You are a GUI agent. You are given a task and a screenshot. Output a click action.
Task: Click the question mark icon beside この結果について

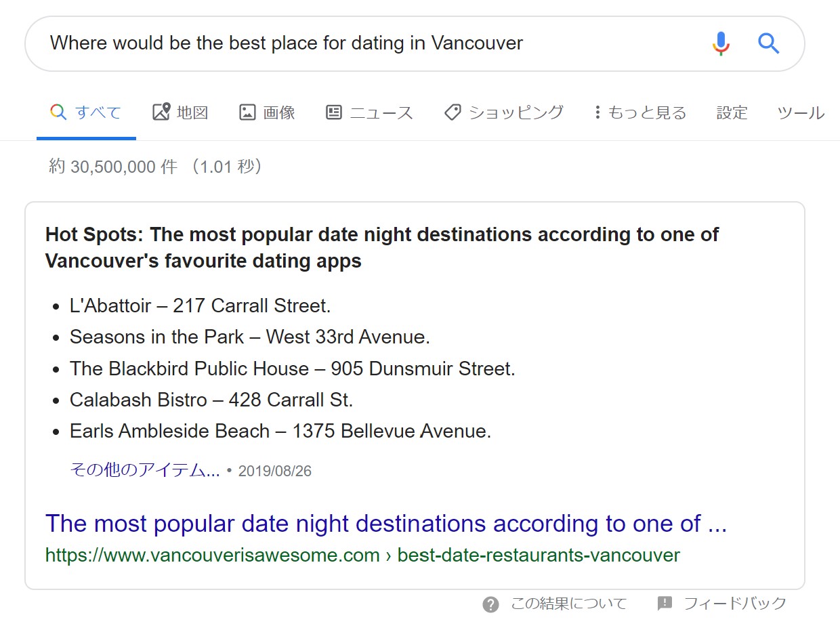click(x=490, y=604)
